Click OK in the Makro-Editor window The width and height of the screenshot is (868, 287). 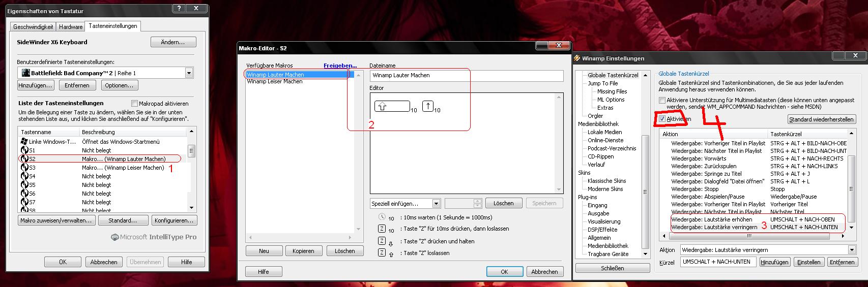[x=504, y=272]
